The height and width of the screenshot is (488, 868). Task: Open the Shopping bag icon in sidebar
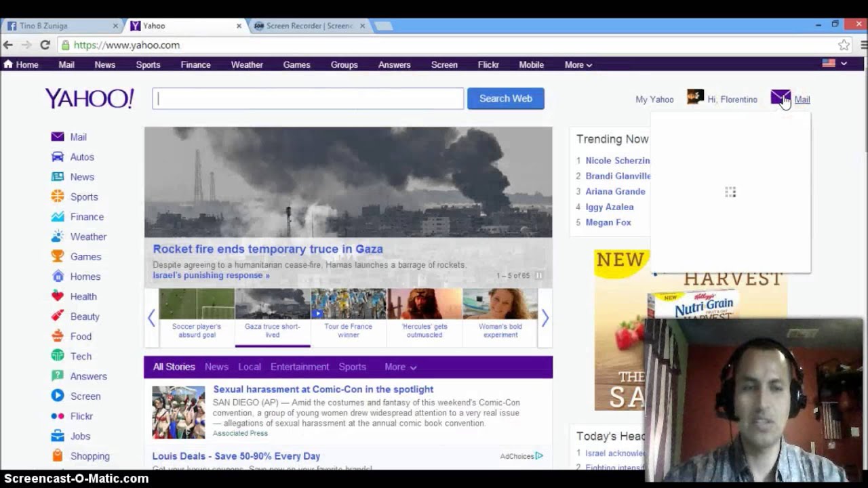click(58, 456)
